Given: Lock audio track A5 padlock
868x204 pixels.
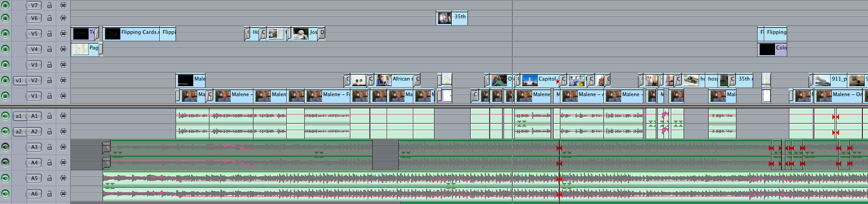Looking at the screenshot, I should [x=50, y=178].
